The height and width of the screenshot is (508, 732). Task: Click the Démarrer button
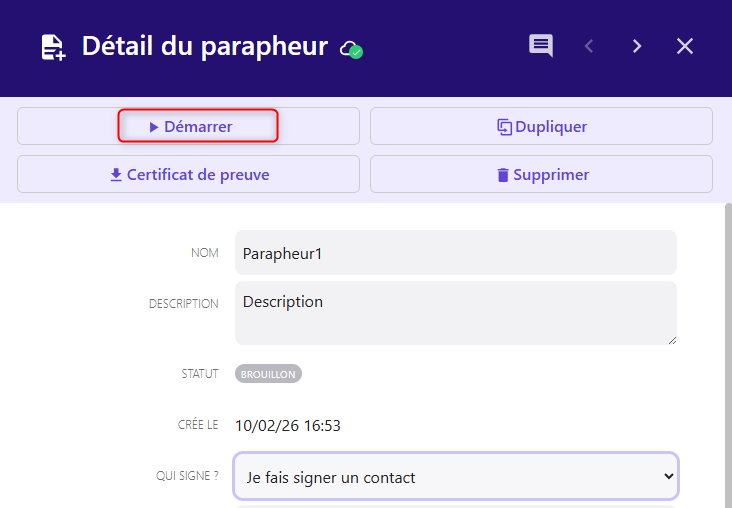pos(189,127)
